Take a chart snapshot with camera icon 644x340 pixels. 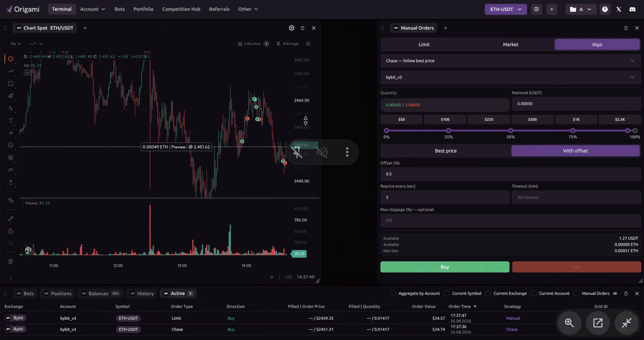[x=308, y=44]
